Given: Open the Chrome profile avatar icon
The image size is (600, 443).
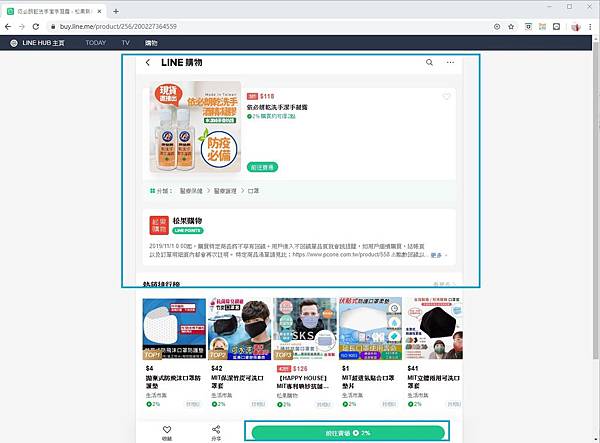Looking at the screenshot, I should tap(576, 27).
